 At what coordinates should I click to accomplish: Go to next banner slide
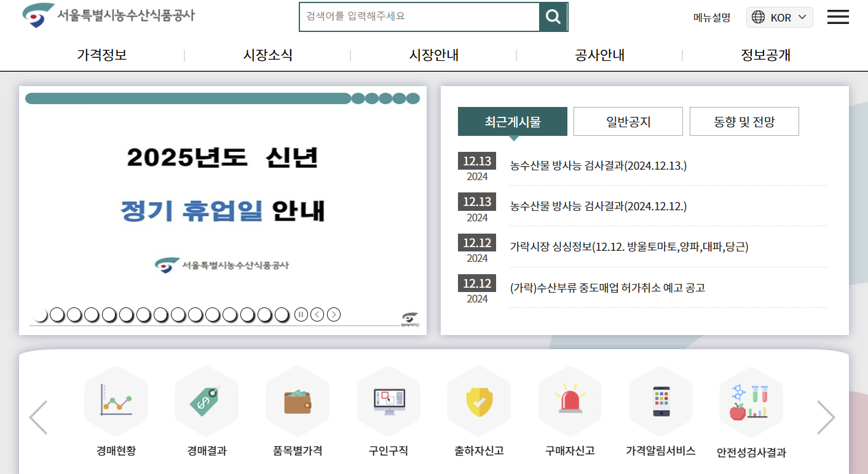pyautogui.click(x=334, y=315)
